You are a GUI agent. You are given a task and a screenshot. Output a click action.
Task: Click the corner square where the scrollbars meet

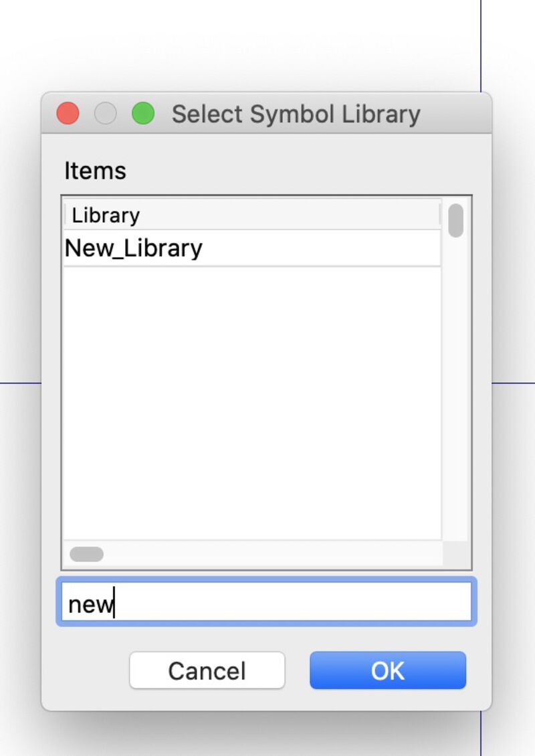tap(456, 554)
